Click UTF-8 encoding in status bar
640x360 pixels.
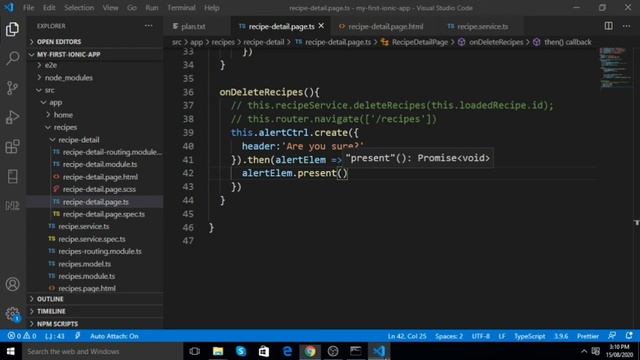481,336
